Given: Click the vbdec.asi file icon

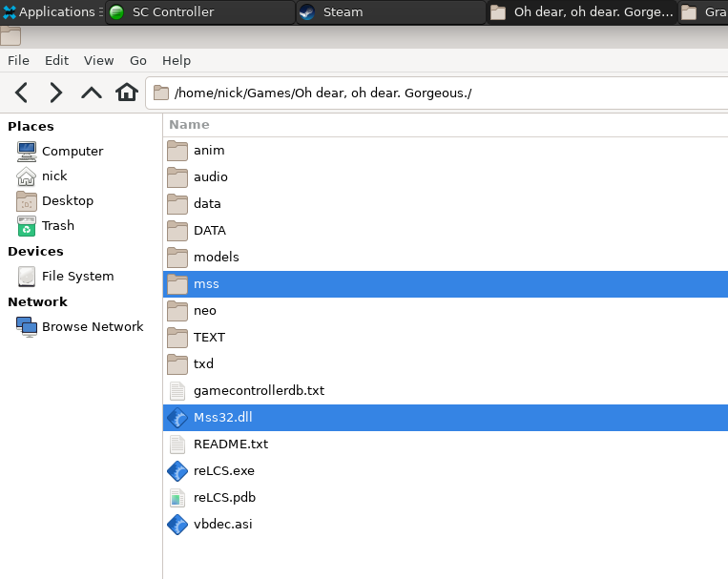Looking at the screenshot, I should pos(177,524).
